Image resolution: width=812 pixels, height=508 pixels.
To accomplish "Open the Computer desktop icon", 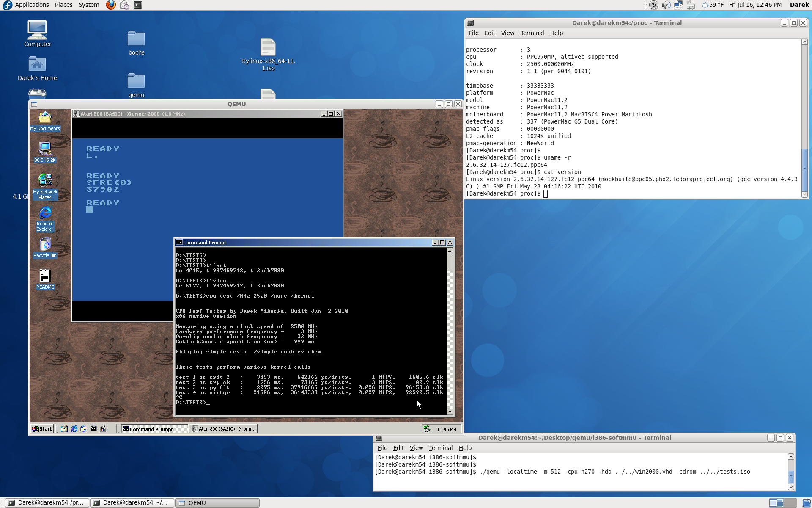I will coord(38,33).
